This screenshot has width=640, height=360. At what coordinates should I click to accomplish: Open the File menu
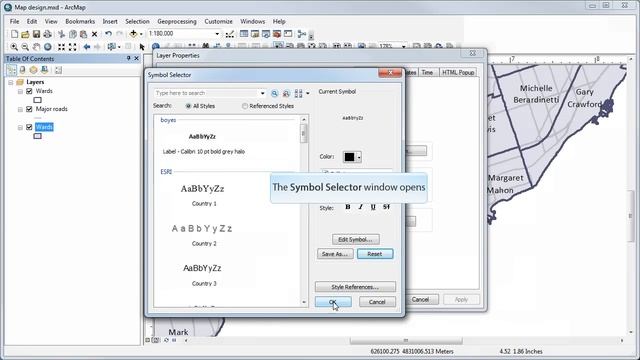14,21
